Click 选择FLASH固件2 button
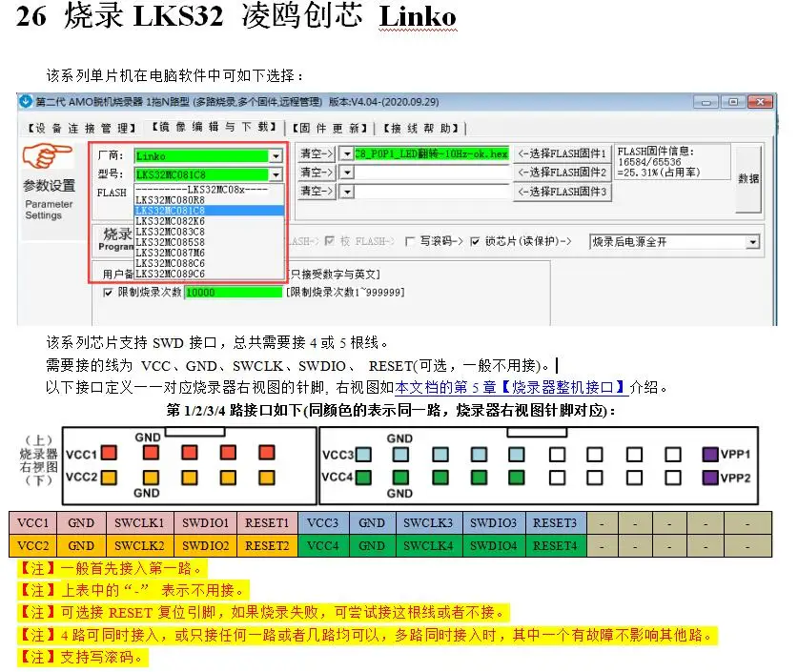 click(562, 173)
